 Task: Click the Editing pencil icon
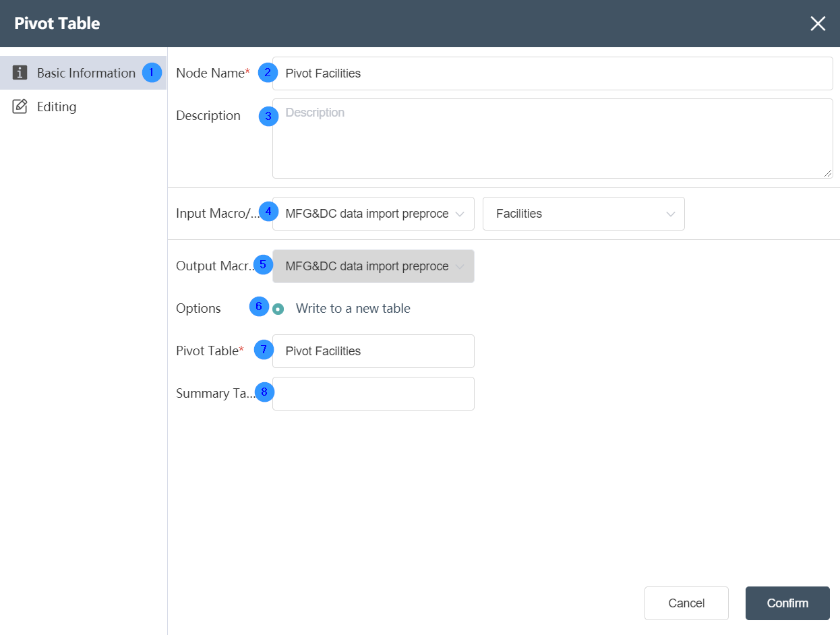20,107
